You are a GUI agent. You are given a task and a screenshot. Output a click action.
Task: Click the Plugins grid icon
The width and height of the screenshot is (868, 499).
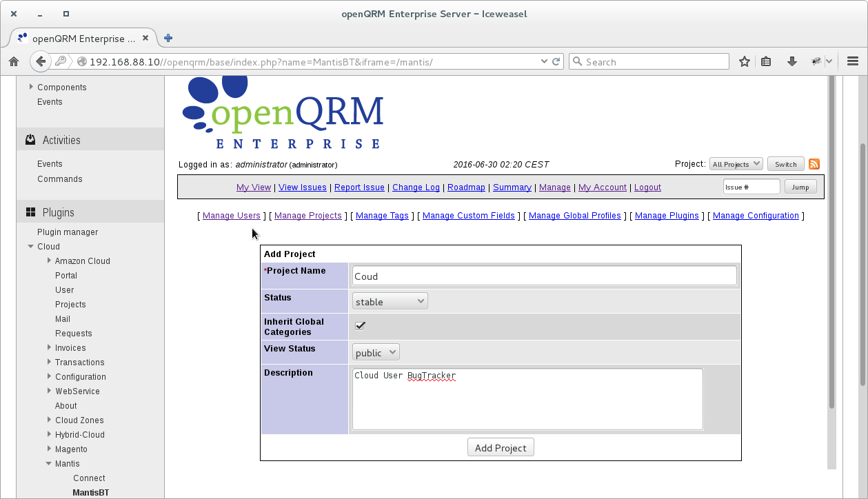[30, 212]
